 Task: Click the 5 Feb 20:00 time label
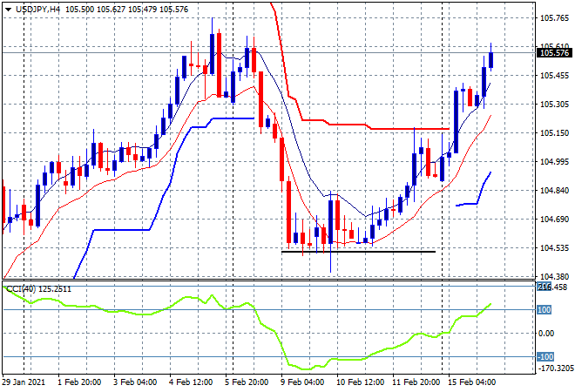coord(247,382)
